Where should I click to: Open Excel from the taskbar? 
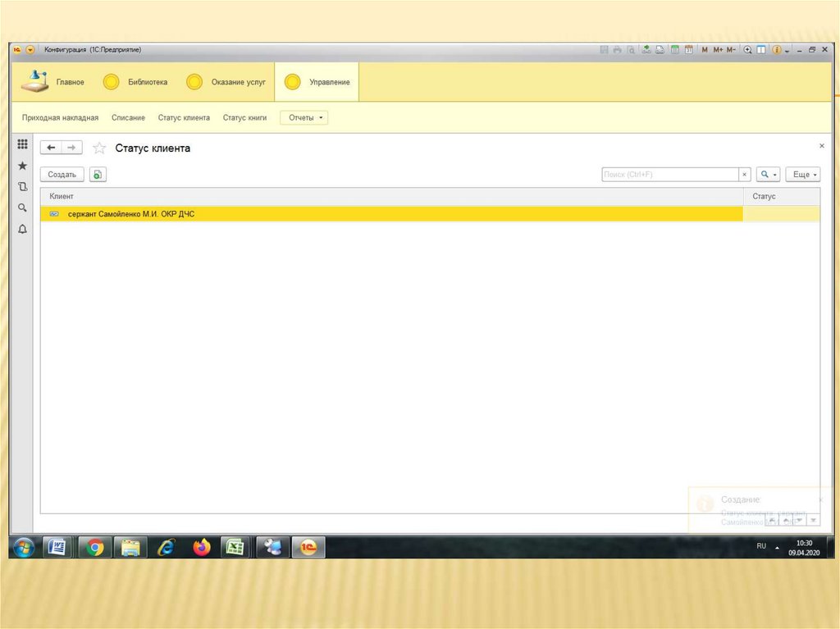(x=235, y=547)
